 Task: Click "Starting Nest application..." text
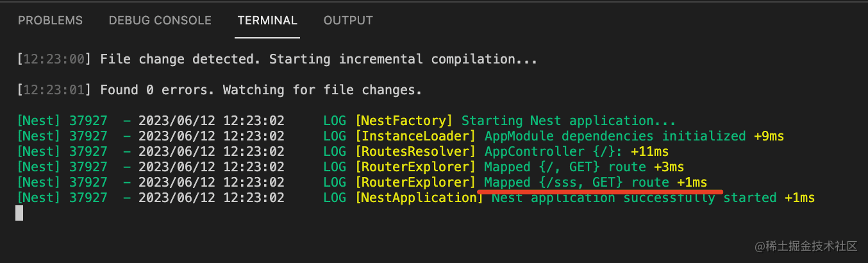569,121
